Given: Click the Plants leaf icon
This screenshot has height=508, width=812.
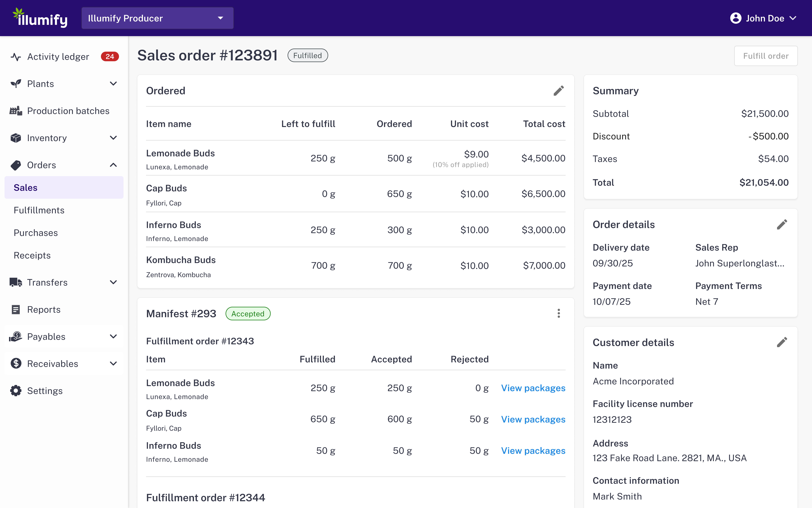Looking at the screenshot, I should coord(16,84).
